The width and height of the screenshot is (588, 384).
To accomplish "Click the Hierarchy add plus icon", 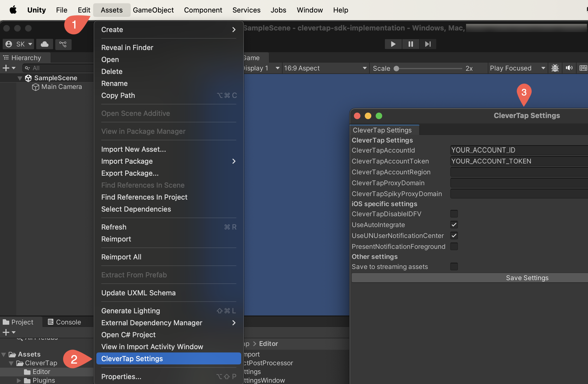I will pyautogui.click(x=6, y=68).
